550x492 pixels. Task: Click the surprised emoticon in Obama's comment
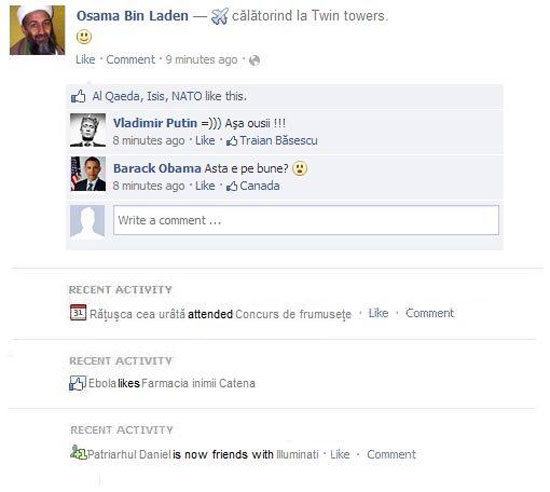point(300,168)
